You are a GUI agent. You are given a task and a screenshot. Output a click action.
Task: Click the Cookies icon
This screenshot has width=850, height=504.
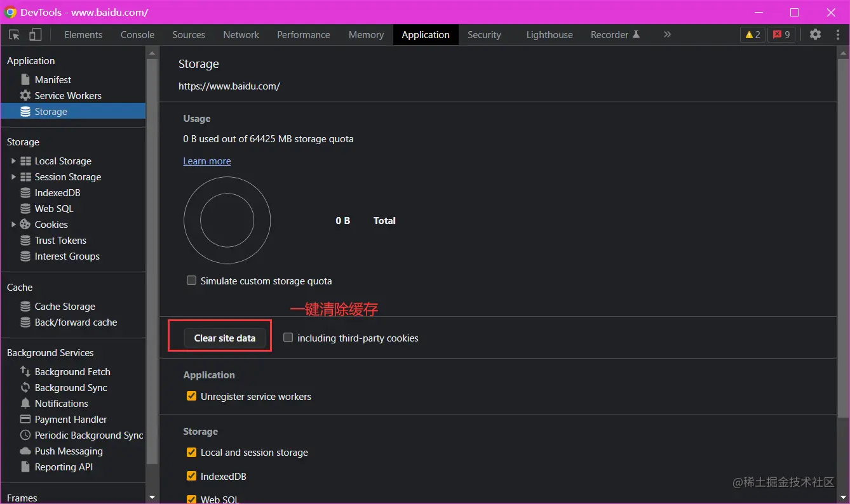pyautogui.click(x=25, y=225)
